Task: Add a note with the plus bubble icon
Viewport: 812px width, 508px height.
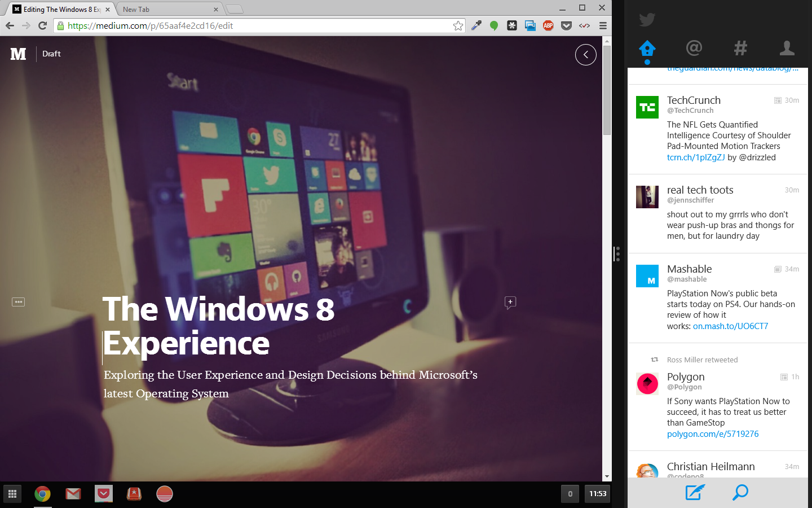Action: (510, 303)
